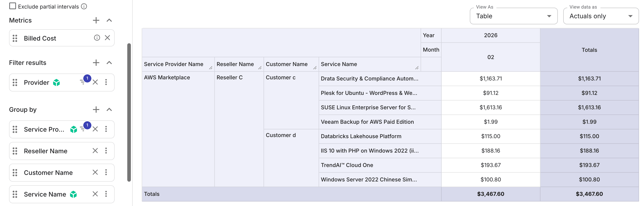Click the plus icon in Group by section

click(x=96, y=109)
